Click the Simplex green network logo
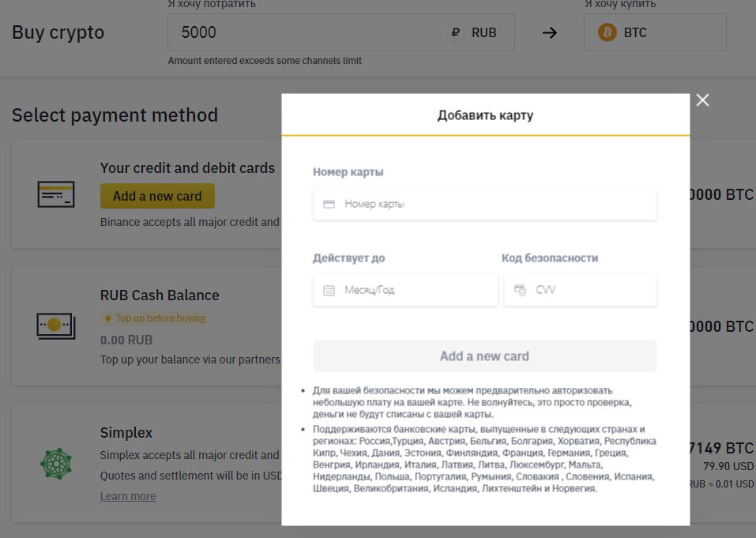 (x=56, y=463)
